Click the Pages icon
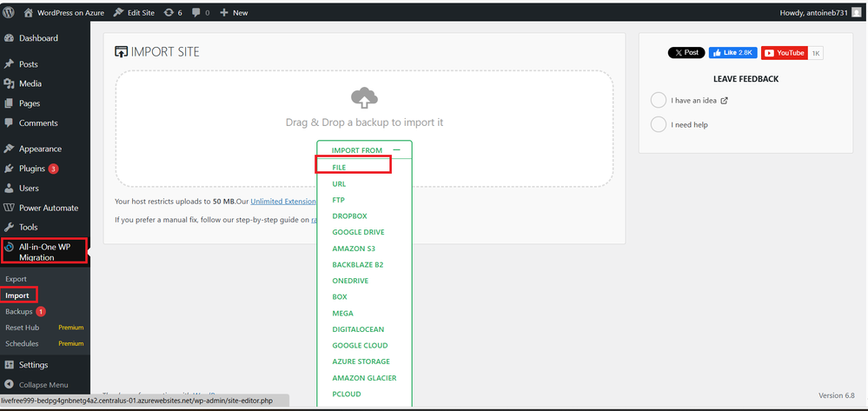This screenshot has width=868, height=411. 9,103
